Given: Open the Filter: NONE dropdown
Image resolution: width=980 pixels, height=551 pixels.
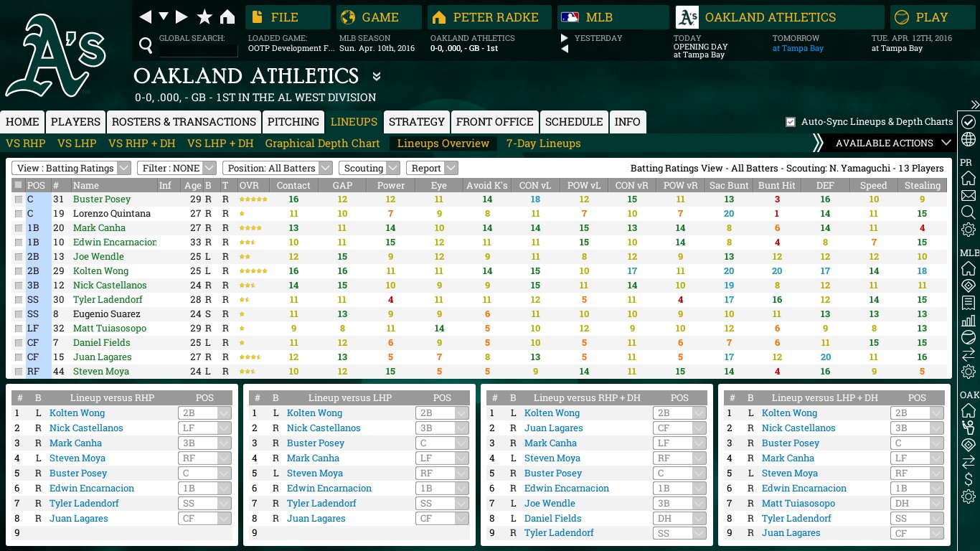Looking at the screenshot, I should point(176,168).
